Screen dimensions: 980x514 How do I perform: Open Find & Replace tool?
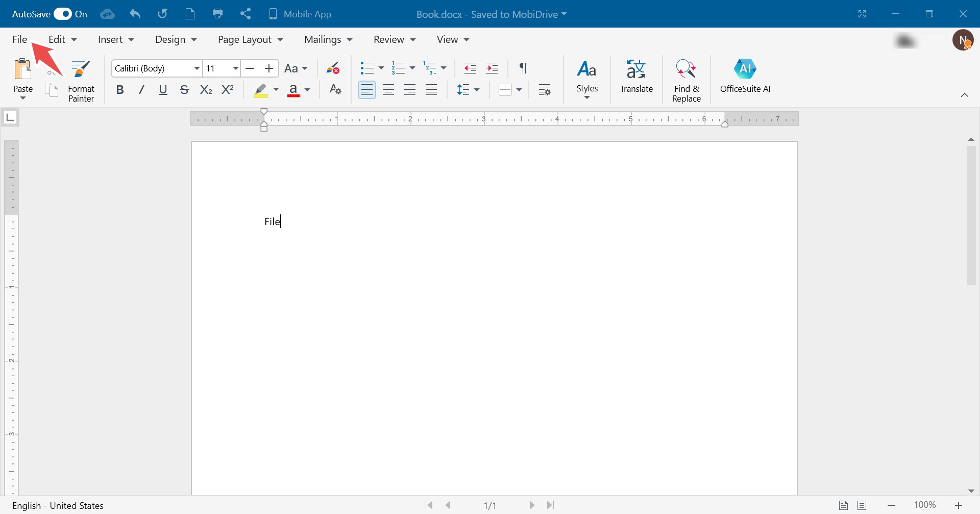point(686,81)
